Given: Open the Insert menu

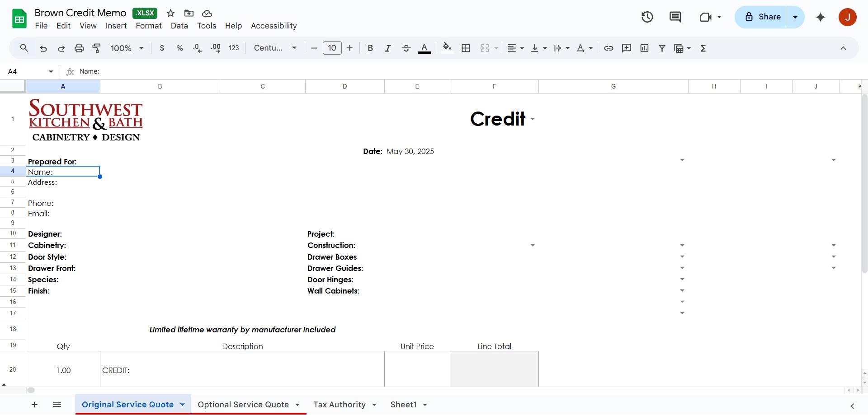Looking at the screenshot, I should coord(116,26).
